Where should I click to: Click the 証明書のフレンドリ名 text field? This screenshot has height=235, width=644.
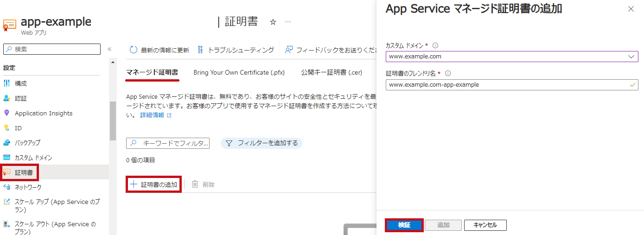(x=512, y=84)
